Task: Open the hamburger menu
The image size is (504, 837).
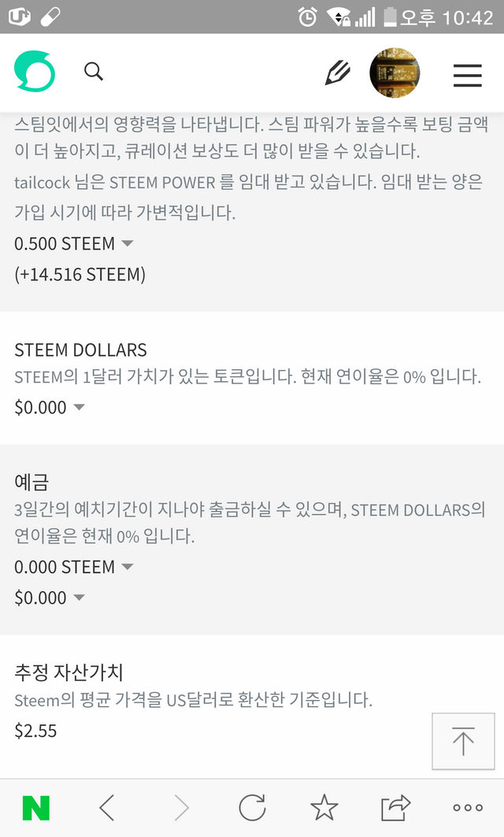Action: pos(468,75)
